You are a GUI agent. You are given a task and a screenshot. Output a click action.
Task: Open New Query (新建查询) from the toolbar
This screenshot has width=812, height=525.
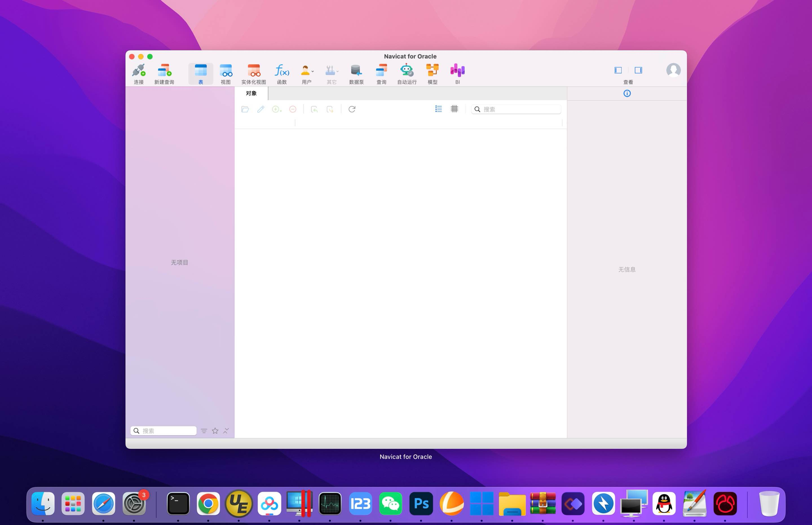[x=164, y=70]
